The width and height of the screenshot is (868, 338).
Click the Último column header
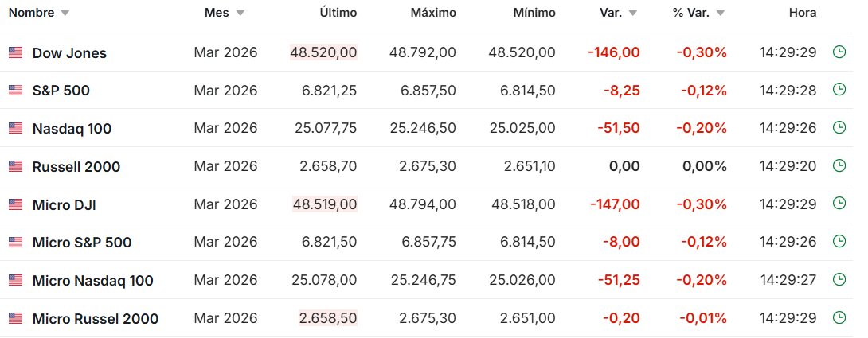338,14
